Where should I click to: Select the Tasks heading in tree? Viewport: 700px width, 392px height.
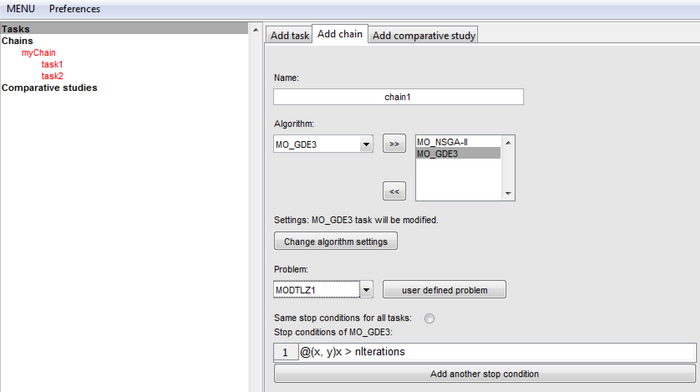tap(124, 29)
